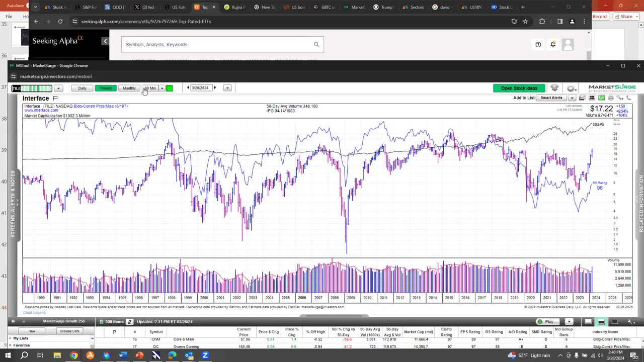This screenshot has height=362, width=644.
Task: Switch chart to Weekly timeframe
Action: pos(106,88)
